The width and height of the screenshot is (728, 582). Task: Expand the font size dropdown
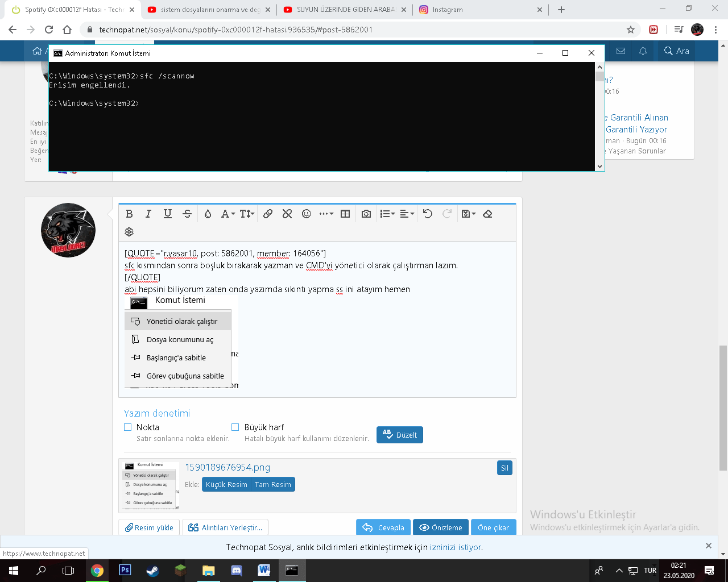pos(247,214)
